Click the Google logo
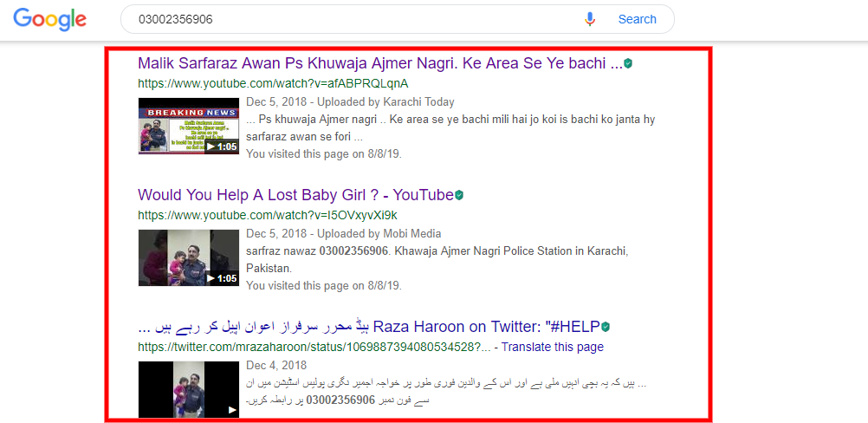Screen dimensions: 868x423 tap(50, 19)
